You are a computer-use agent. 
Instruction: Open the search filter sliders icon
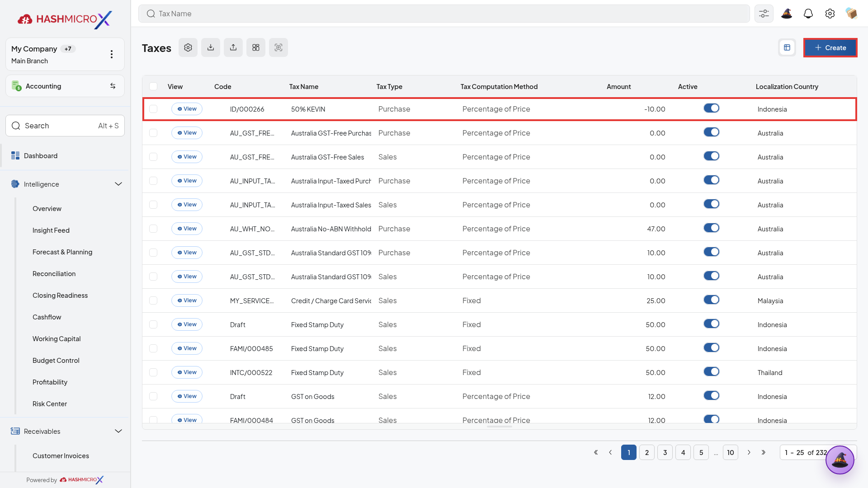(x=764, y=14)
